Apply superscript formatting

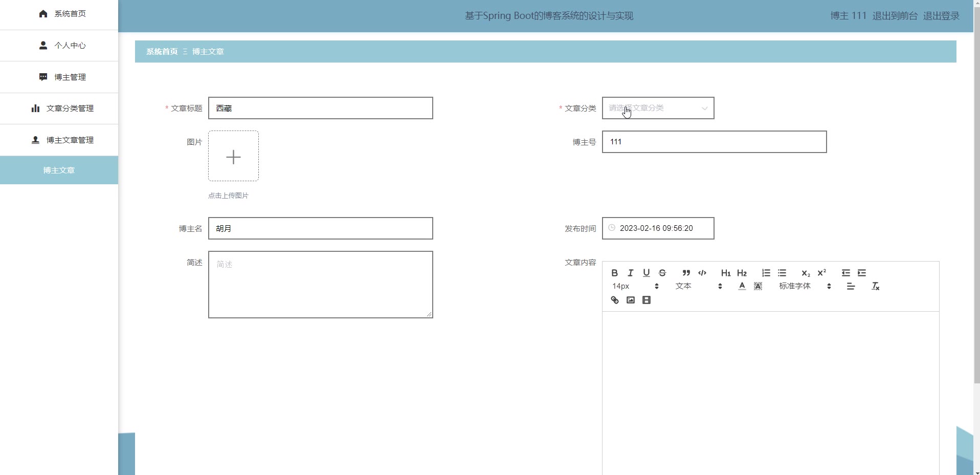(x=821, y=273)
